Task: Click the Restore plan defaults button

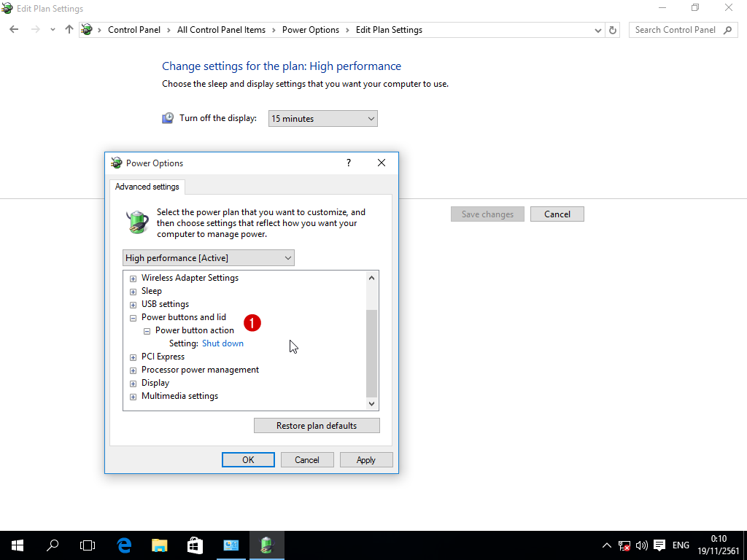Action: 317,426
